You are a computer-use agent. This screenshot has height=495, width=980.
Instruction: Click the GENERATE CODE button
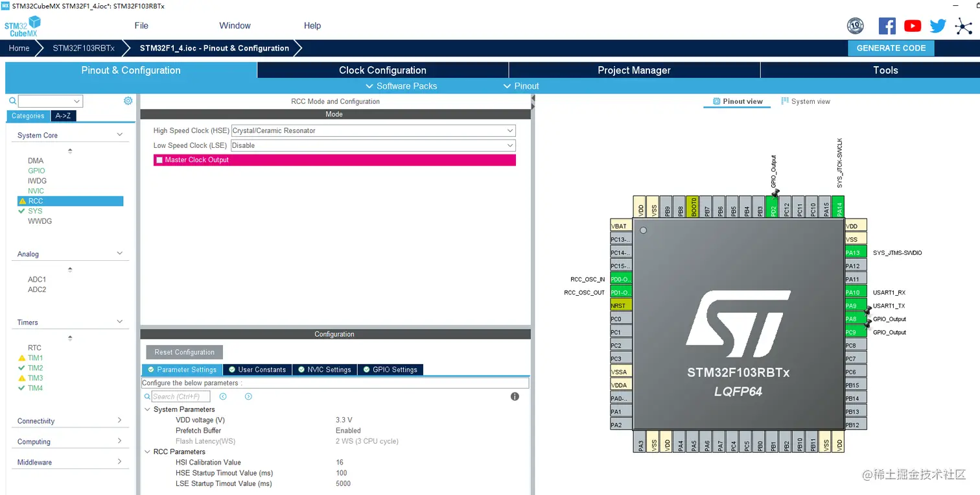891,48
